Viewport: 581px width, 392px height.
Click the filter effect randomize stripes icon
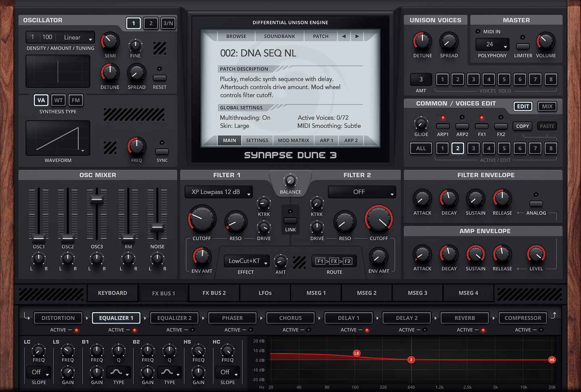point(300,262)
